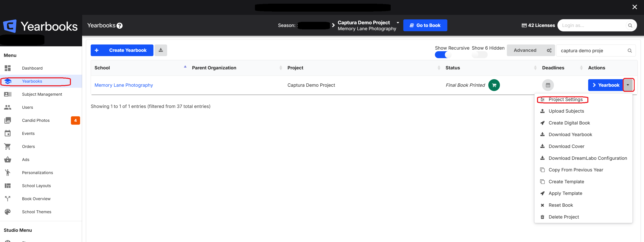Open Subject Management in sidebar
The width and height of the screenshot is (644, 242).
point(42,94)
